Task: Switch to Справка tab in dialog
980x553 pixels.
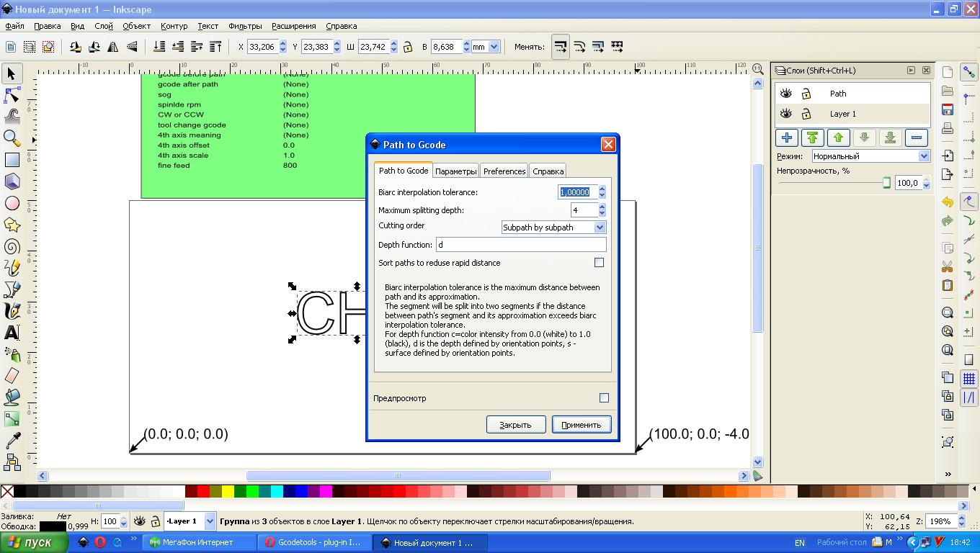Action: pyautogui.click(x=548, y=171)
